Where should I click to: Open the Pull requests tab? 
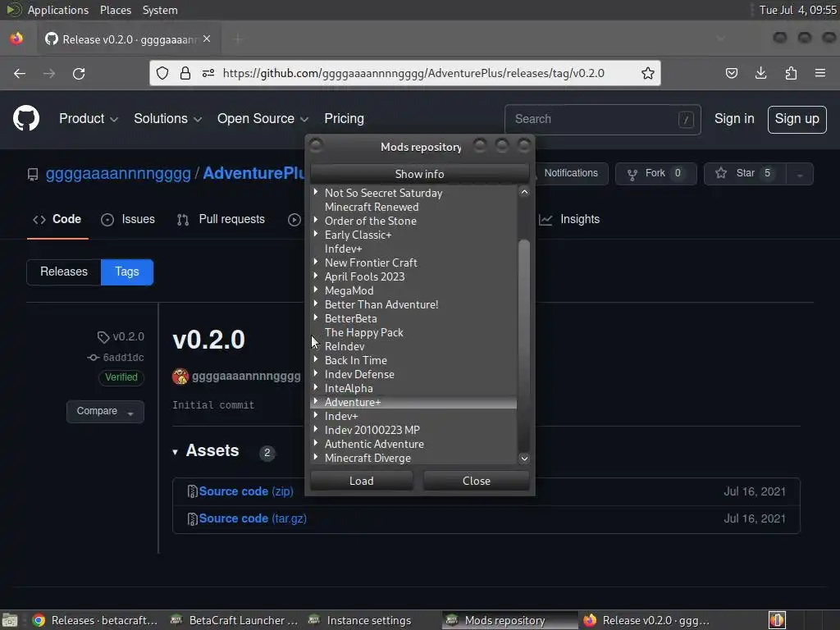(221, 220)
